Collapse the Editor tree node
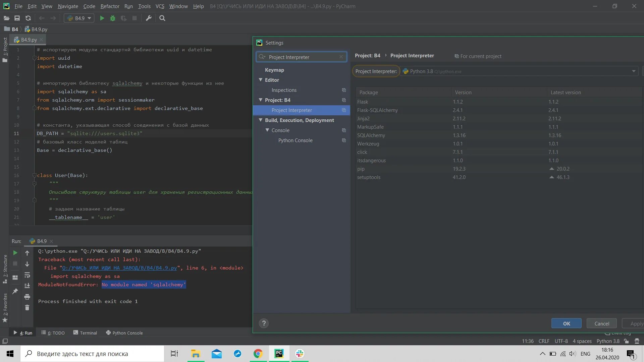Screen dimensions: 644x362 [260, 80]
